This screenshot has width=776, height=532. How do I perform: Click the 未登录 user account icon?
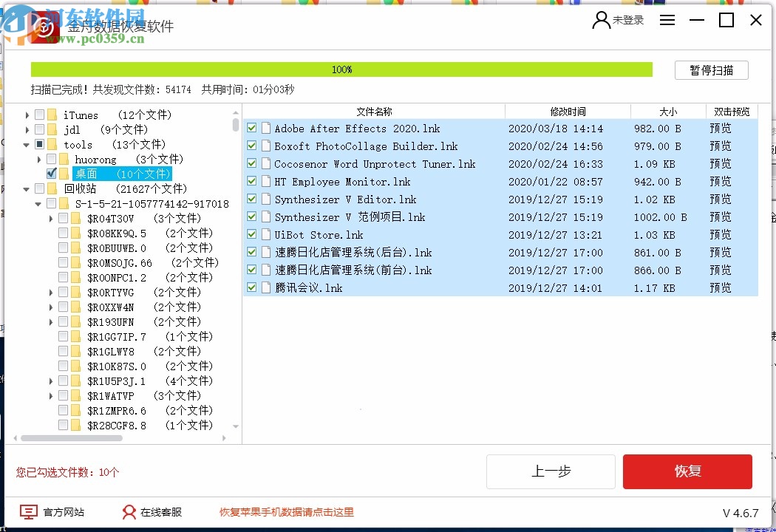600,20
